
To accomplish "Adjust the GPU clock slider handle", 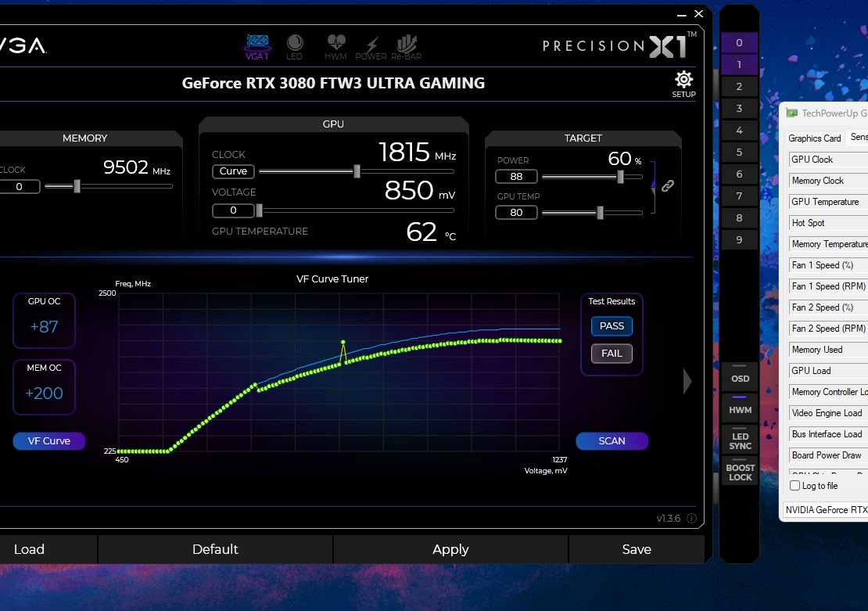I will [357, 172].
